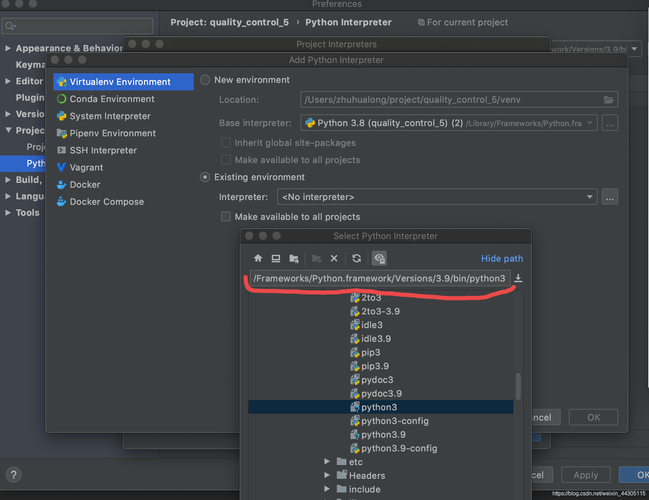
Task: Open Interpreter <No interpreter> dropdown
Action: pyautogui.click(x=437, y=197)
